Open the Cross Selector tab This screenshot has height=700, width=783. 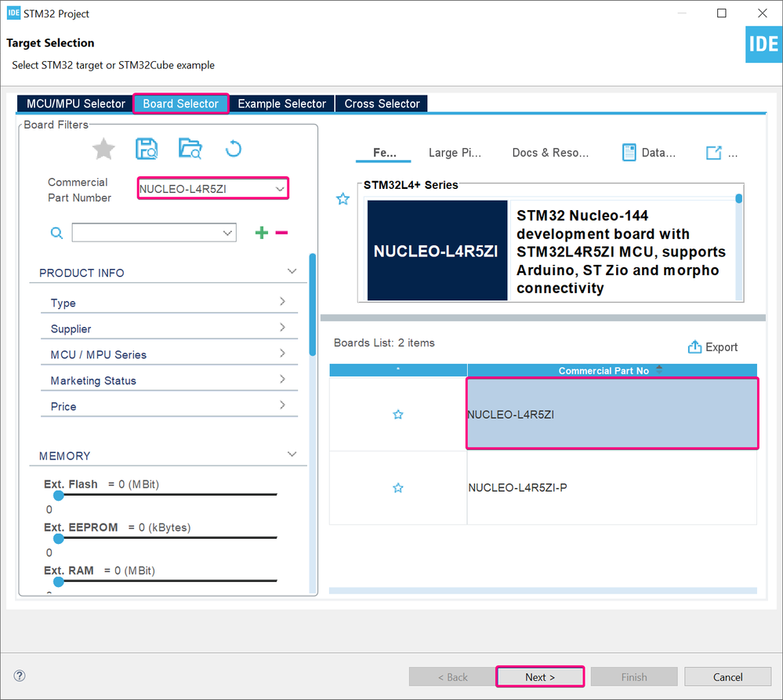click(x=382, y=103)
